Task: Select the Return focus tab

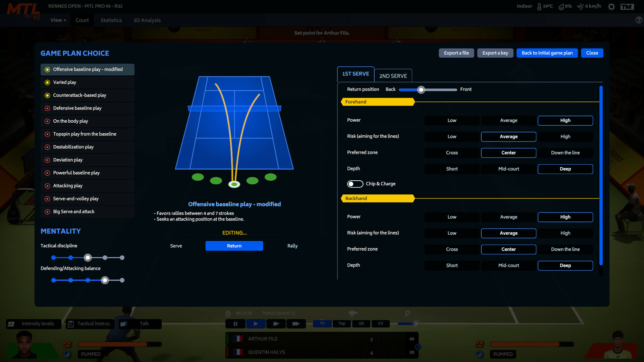Action: tap(234, 246)
